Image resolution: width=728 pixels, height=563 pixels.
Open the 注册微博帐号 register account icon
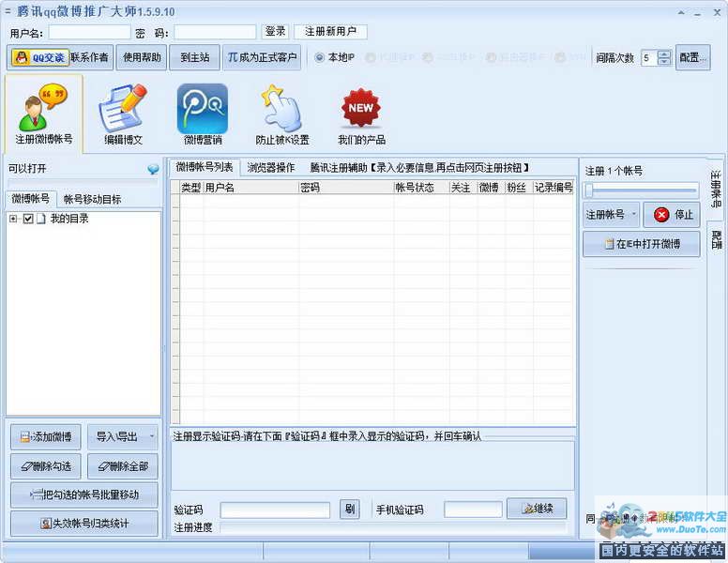pyautogui.click(x=44, y=114)
